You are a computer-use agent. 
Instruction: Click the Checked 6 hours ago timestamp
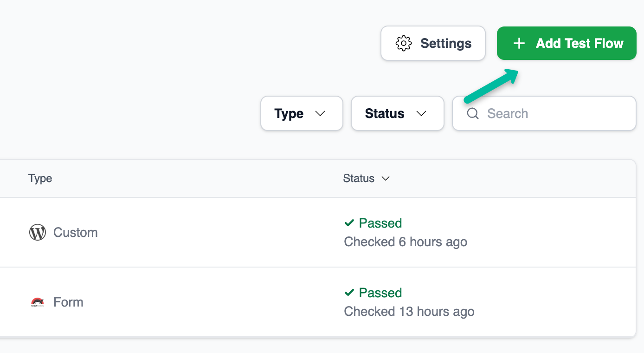406,242
